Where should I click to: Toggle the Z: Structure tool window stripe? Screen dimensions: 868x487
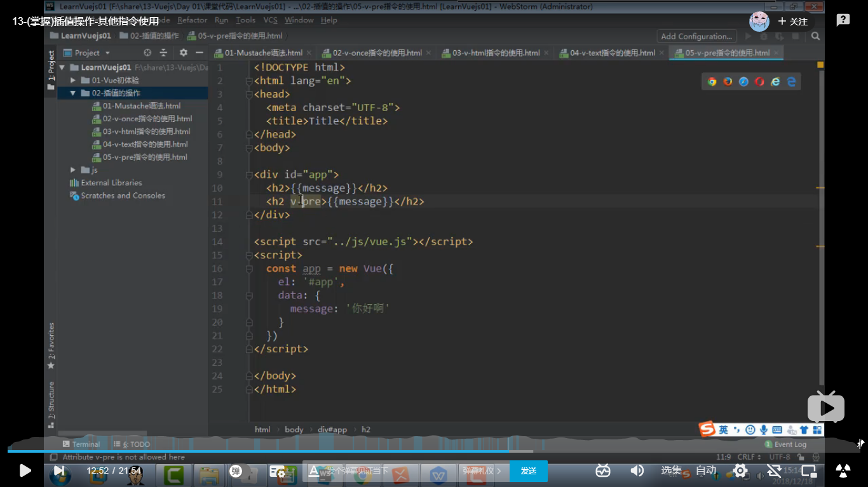click(x=51, y=405)
